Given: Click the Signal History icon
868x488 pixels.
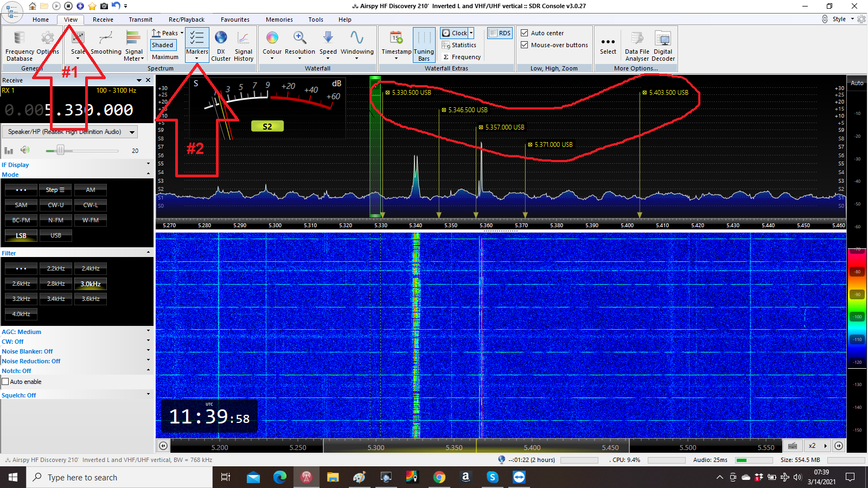Looking at the screenshot, I should tap(244, 38).
